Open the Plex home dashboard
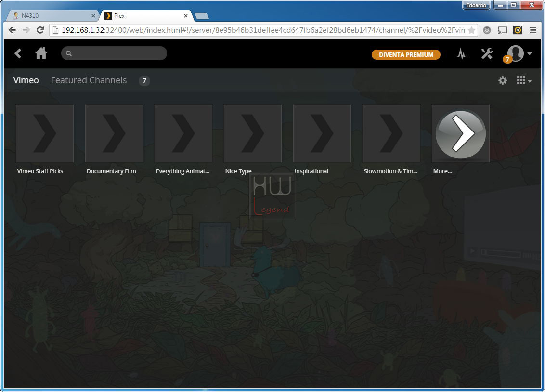The image size is (545, 392). (x=41, y=53)
